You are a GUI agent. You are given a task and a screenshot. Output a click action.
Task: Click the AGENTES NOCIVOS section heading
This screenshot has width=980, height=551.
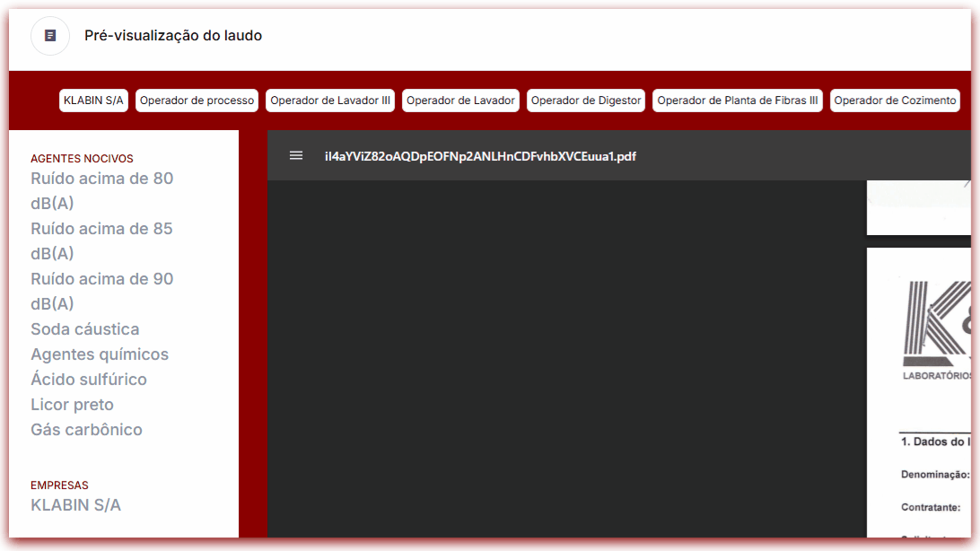coord(82,159)
